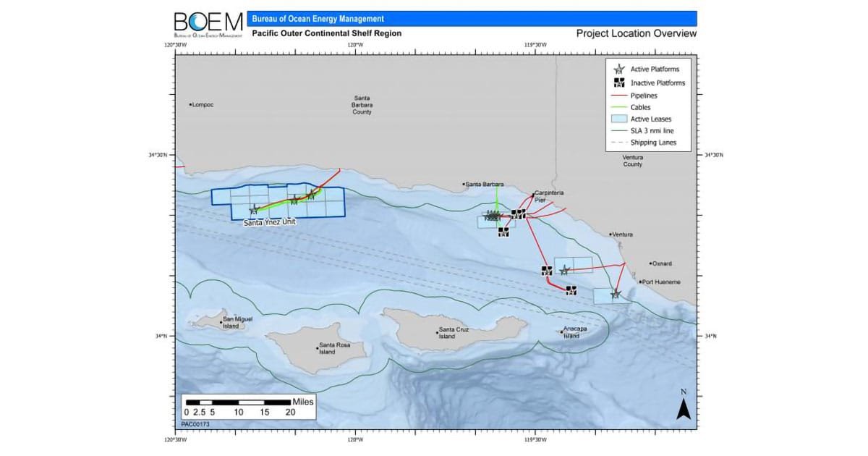The width and height of the screenshot is (868, 456).
Task: Click the BOEM logo in the header
Action: 208,23
